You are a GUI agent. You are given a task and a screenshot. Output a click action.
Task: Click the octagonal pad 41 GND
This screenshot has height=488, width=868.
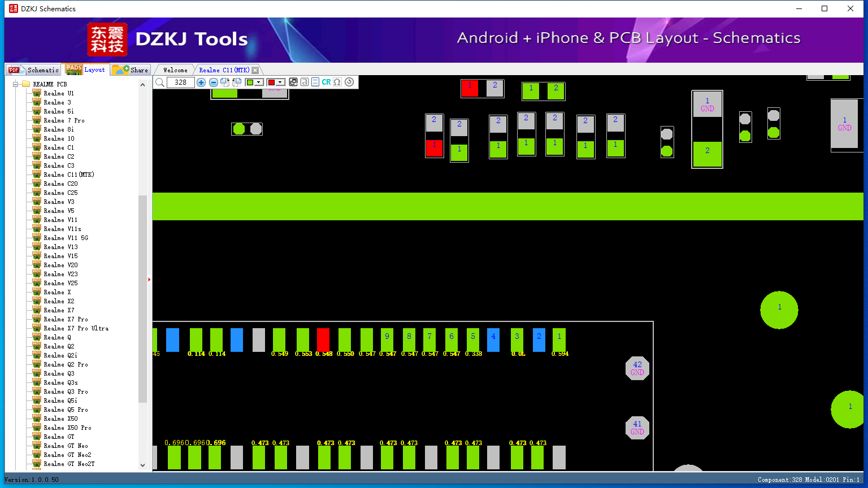pos(637,428)
